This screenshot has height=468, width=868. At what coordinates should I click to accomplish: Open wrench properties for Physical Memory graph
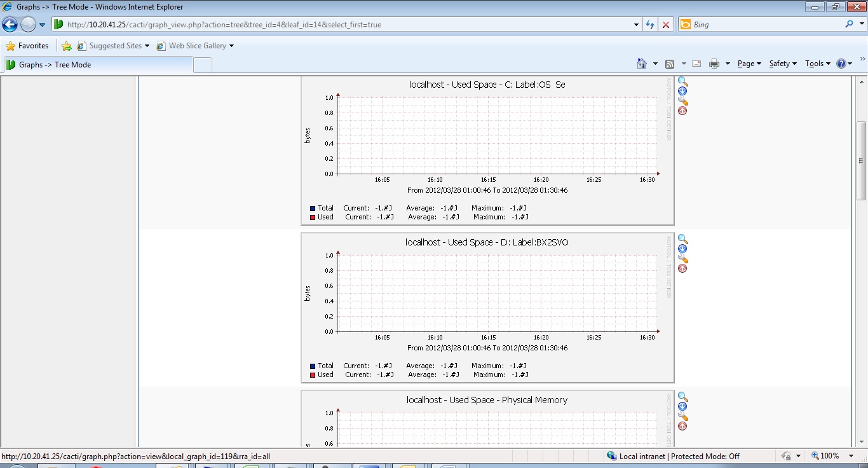(683, 416)
